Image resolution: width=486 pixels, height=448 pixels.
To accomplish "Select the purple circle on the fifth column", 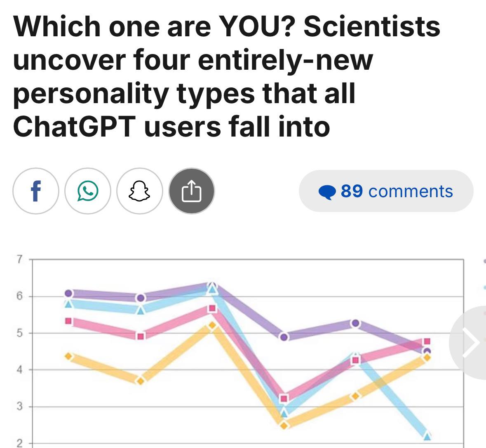I will (356, 323).
